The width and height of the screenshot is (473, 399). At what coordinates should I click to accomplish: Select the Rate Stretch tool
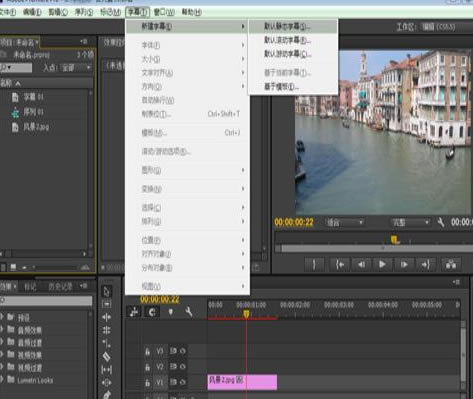(x=107, y=343)
